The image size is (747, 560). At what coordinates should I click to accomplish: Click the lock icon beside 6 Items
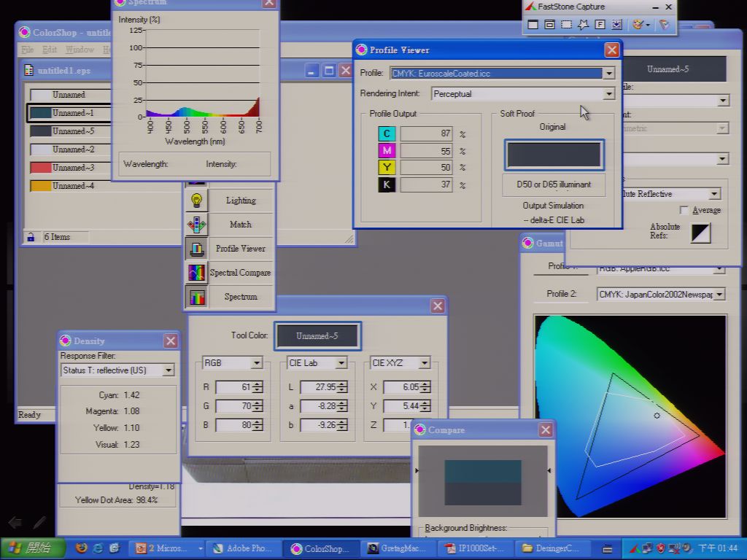pyautogui.click(x=31, y=237)
